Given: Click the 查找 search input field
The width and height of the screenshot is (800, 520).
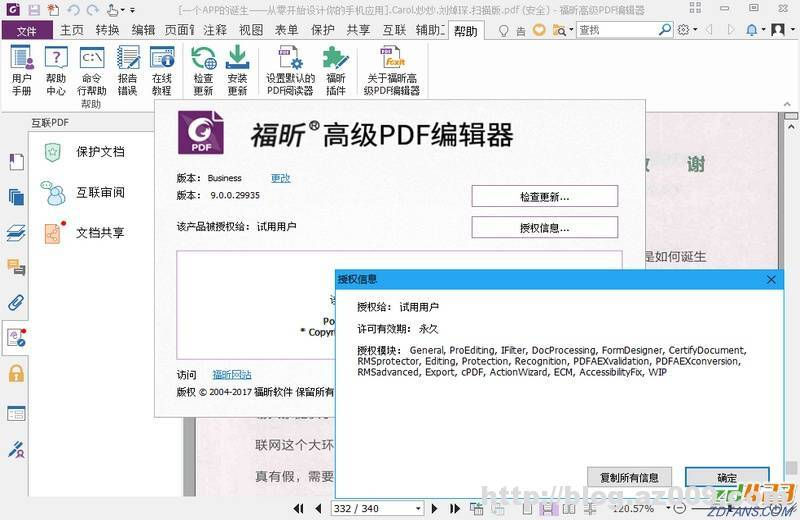Looking at the screenshot, I should tap(617, 30).
